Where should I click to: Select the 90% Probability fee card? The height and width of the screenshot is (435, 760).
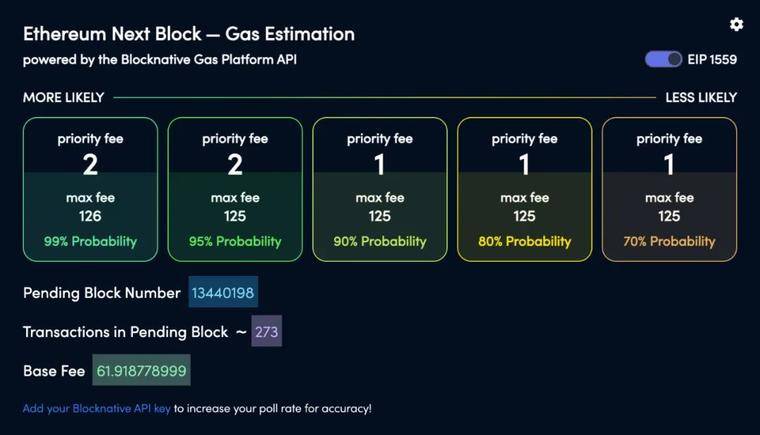pos(380,189)
